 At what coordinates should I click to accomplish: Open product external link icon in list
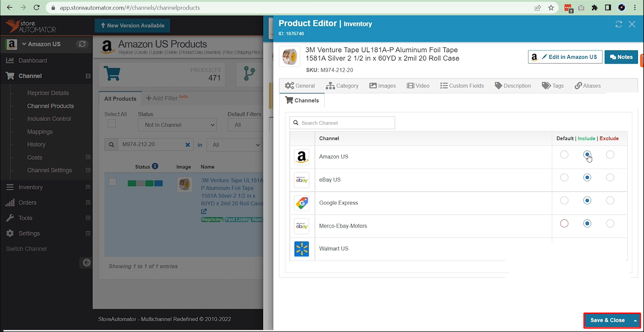tap(204, 211)
